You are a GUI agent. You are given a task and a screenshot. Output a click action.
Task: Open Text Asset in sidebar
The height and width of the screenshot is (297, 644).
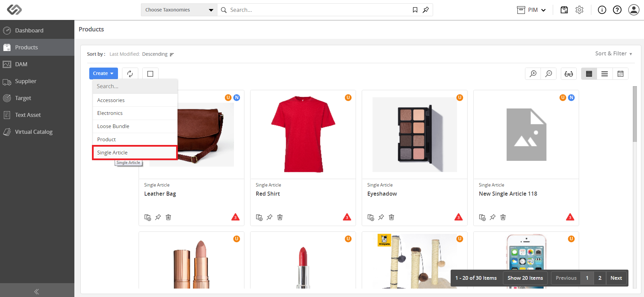click(37, 115)
